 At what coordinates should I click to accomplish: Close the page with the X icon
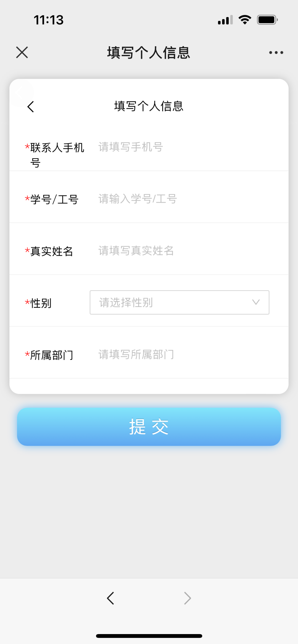pyautogui.click(x=22, y=52)
